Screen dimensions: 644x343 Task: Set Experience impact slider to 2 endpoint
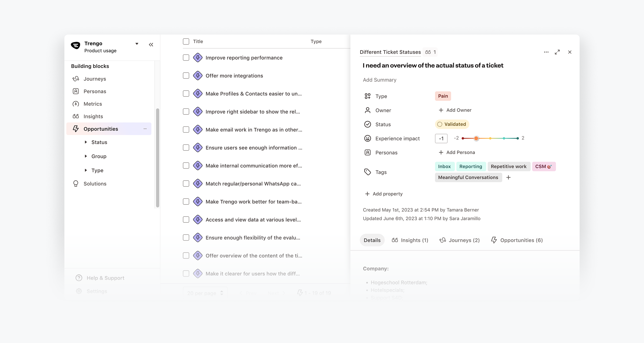(x=517, y=138)
